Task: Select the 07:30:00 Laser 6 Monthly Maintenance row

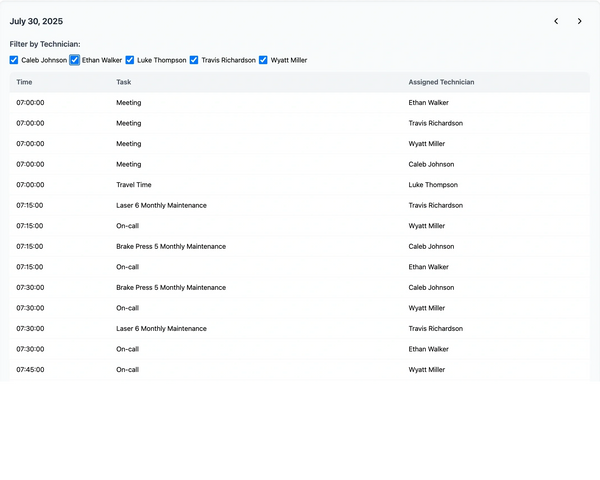Action: pos(161,329)
